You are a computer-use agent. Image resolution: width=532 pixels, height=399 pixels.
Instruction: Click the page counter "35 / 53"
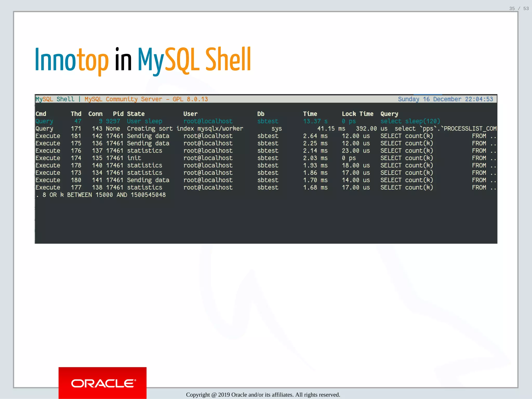[x=519, y=8]
